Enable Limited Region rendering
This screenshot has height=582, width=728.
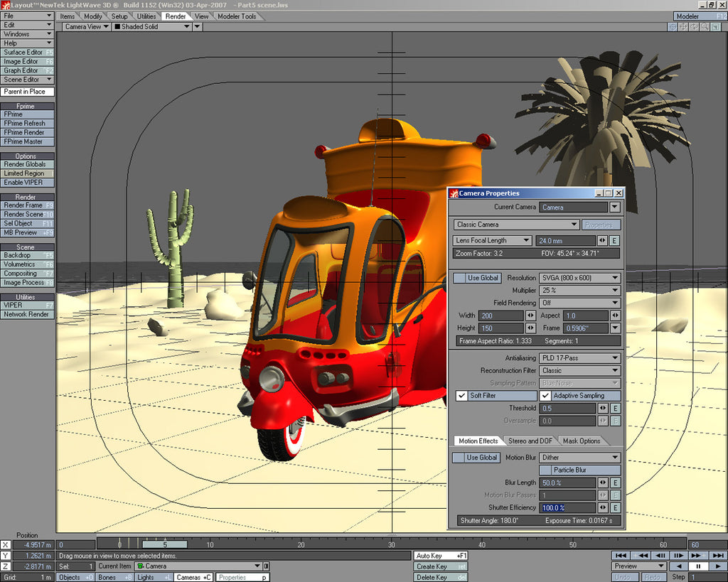click(27, 173)
